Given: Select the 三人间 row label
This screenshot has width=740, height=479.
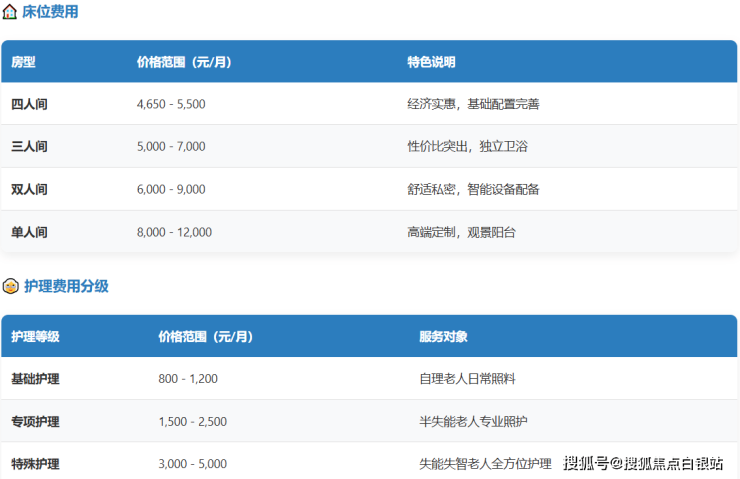Looking at the screenshot, I should tap(29, 147).
